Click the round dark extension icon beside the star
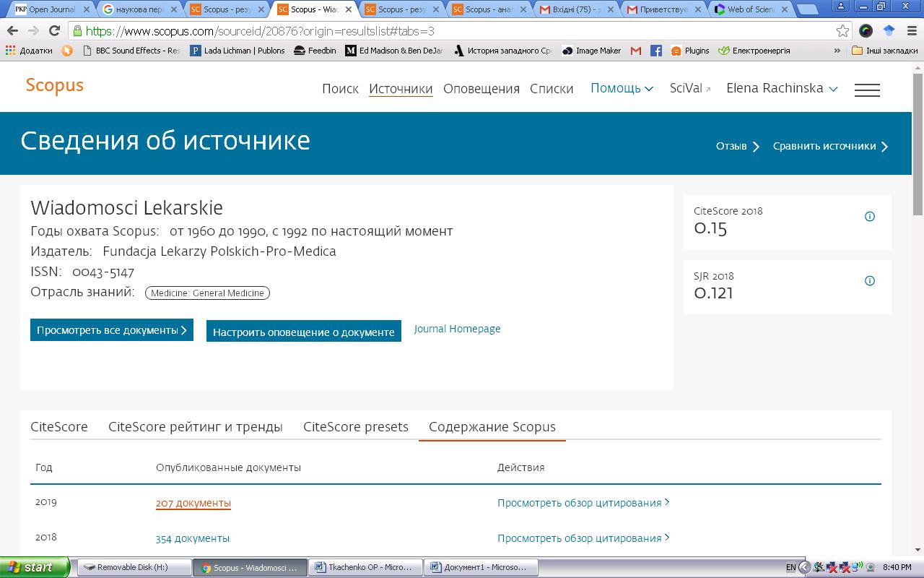 pos(866,31)
